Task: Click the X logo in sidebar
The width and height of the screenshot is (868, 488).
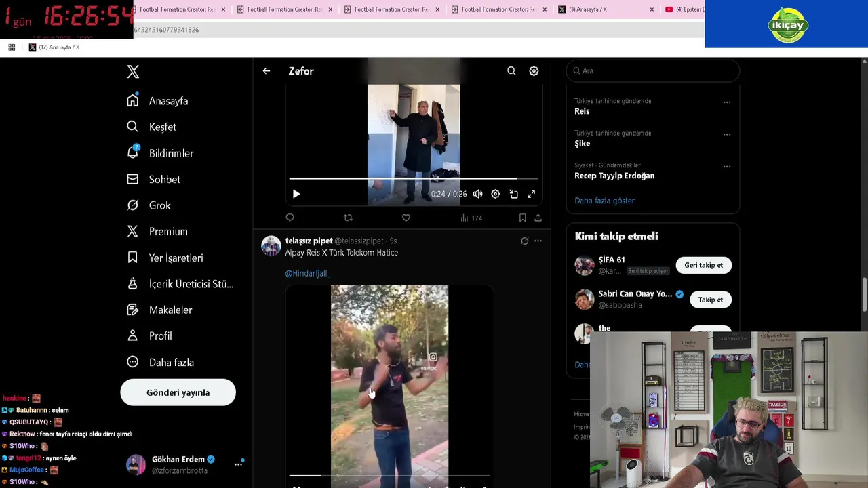Action: pyautogui.click(x=133, y=71)
